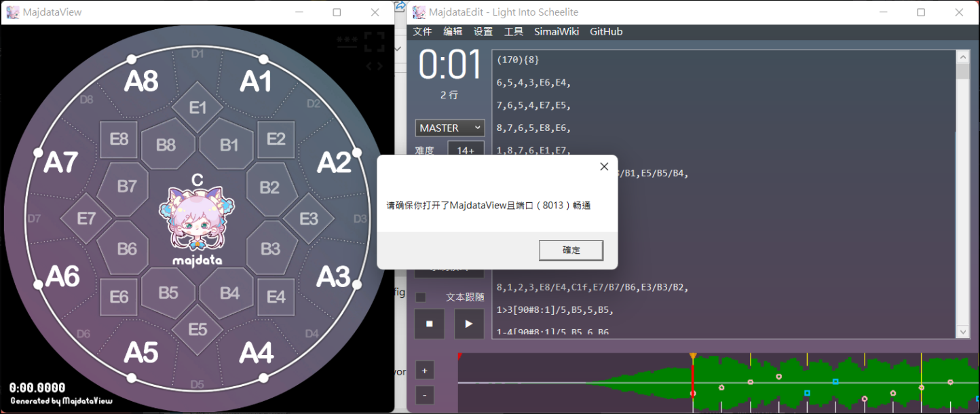Viewport: 980px width, 414px height.
Task: Click the triple-asterisk icon near MajdataView top
Action: point(346,41)
